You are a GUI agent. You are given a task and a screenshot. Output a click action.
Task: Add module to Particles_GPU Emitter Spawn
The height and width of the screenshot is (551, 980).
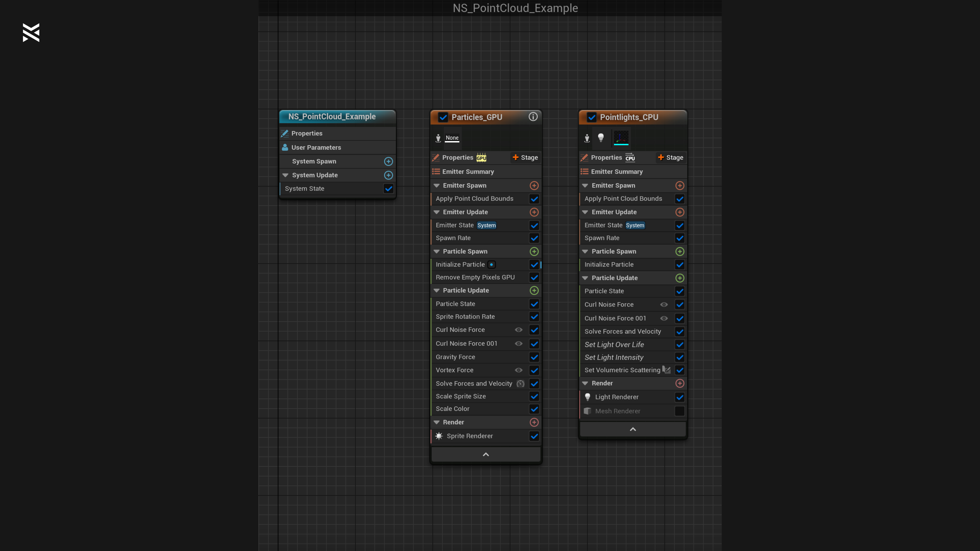[534, 185]
